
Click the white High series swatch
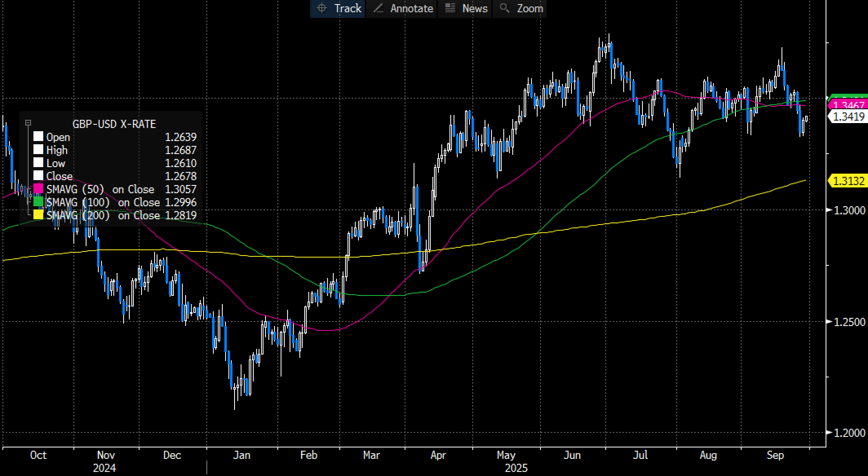point(38,150)
